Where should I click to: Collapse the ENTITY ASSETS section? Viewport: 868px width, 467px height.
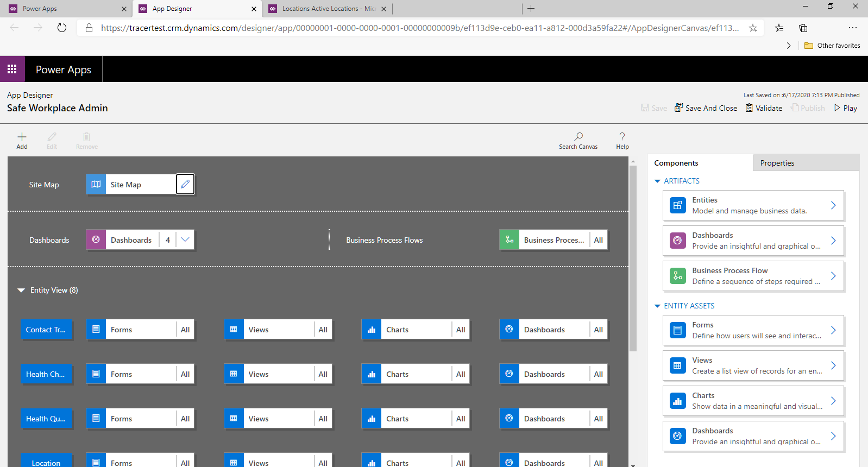coord(657,306)
